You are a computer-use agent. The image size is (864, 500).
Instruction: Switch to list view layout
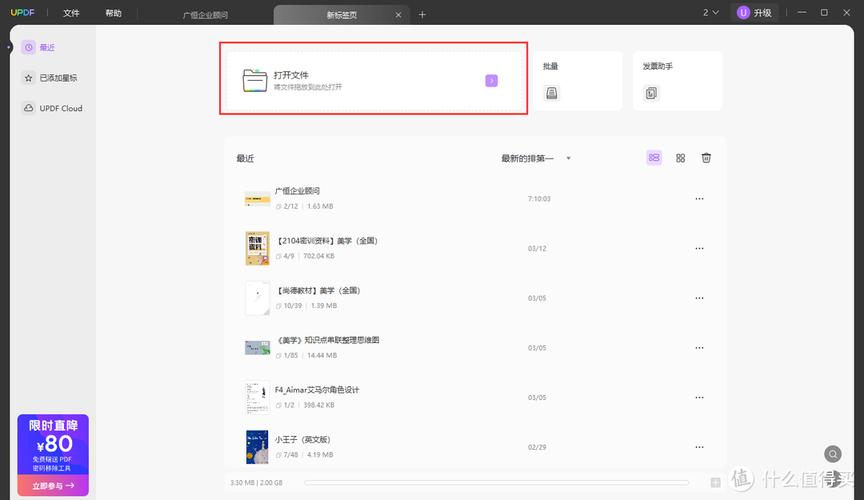tap(654, 158)
